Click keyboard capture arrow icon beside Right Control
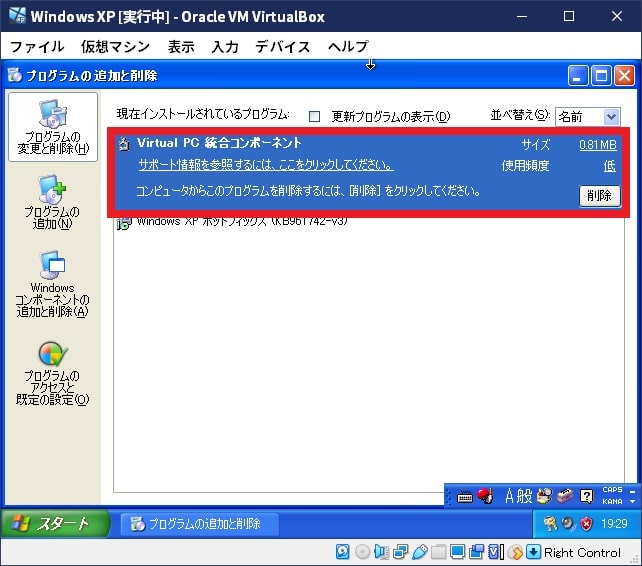The height and width of the screenshot is (566, 642). [x=533, y=552]
